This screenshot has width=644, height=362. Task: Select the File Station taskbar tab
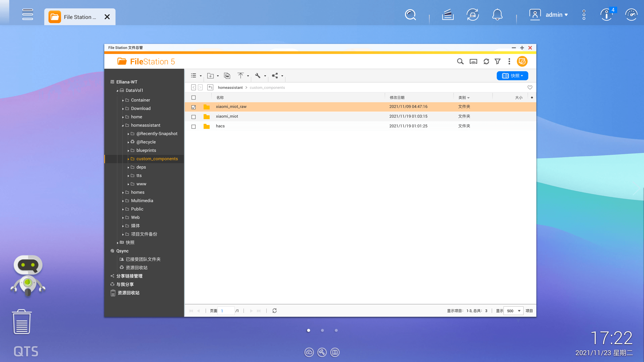[x=80, y=17]
